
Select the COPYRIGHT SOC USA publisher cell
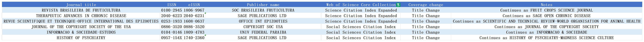pos(263,27)
